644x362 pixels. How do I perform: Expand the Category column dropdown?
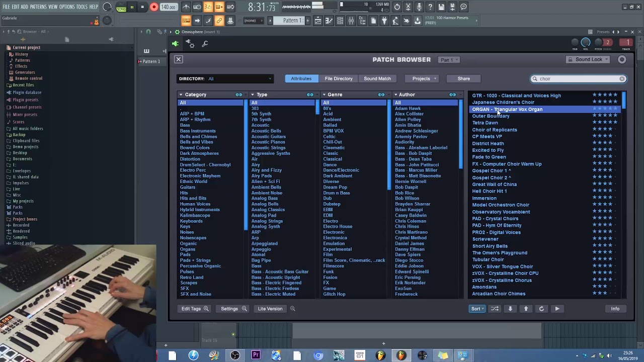point(181,95)
